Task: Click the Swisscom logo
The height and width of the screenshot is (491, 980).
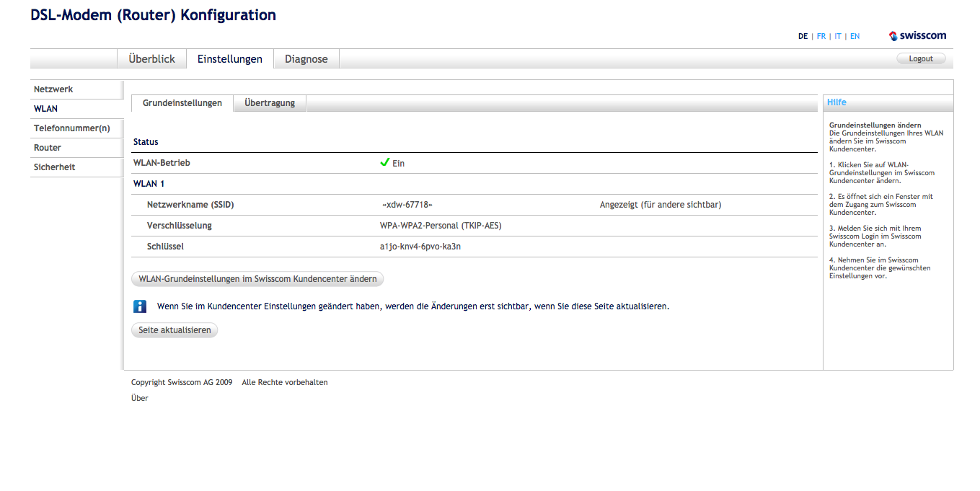Action: (917, 35)
